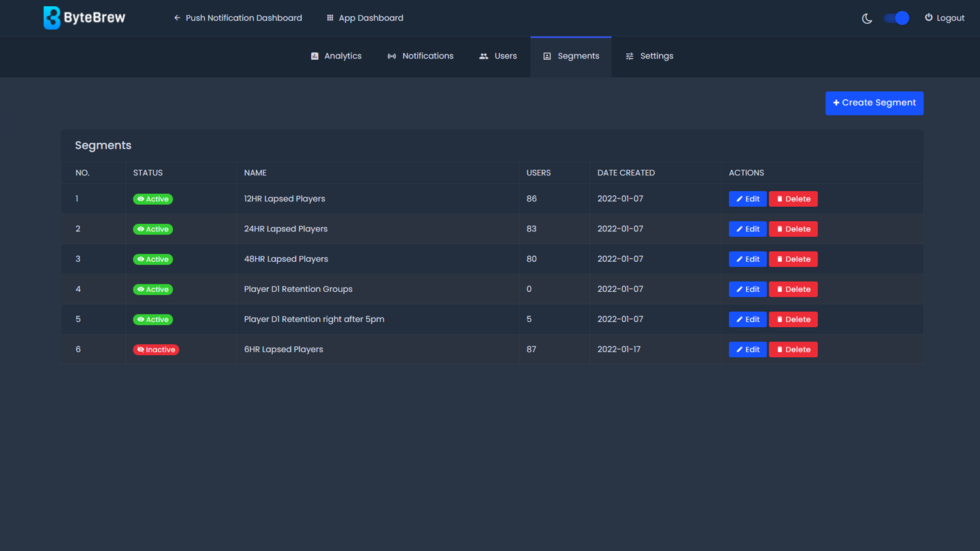The width and height of the screenshot is (980, 551).
Task: Open the Notifications tab
Action: click(x=421, y=56)
